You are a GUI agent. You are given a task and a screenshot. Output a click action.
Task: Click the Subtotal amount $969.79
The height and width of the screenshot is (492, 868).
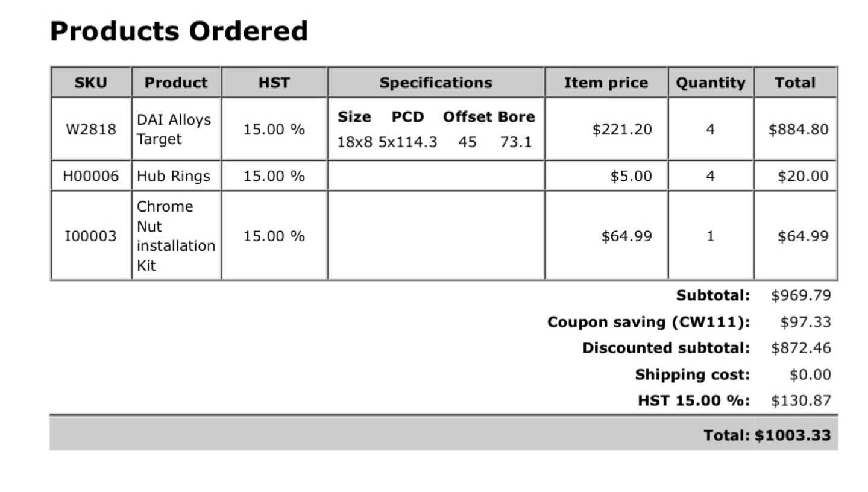click(x=800, y=295)
